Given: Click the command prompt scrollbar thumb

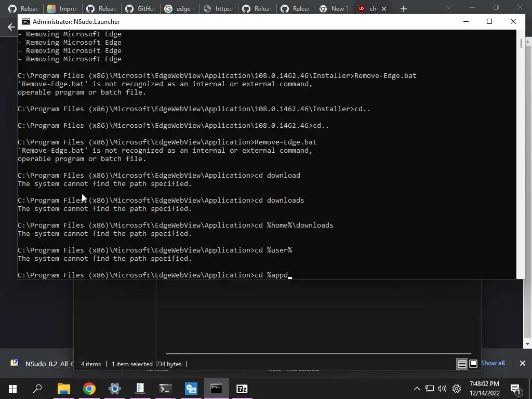Looking at the screenshot, I should [521, 43].
